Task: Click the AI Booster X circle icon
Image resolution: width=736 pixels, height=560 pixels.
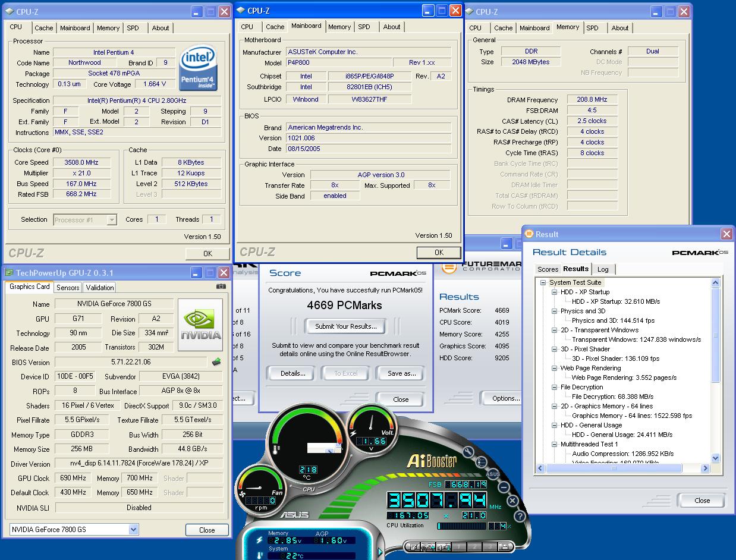Action: click(512, 501)
